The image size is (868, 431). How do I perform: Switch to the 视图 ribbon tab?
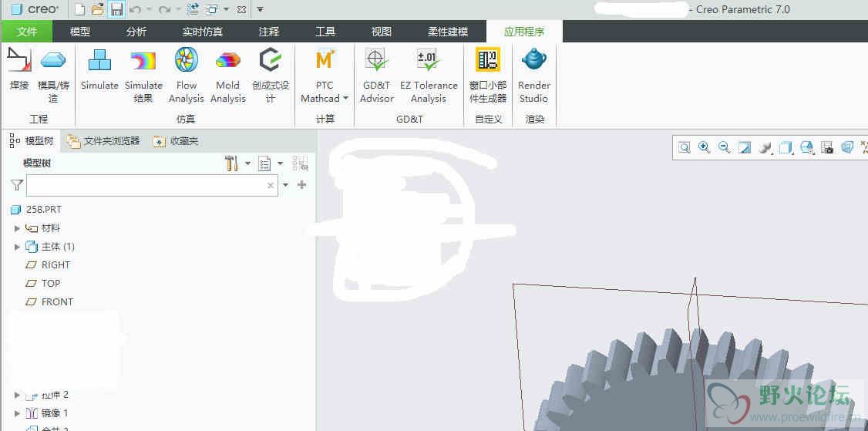[382, 32]
